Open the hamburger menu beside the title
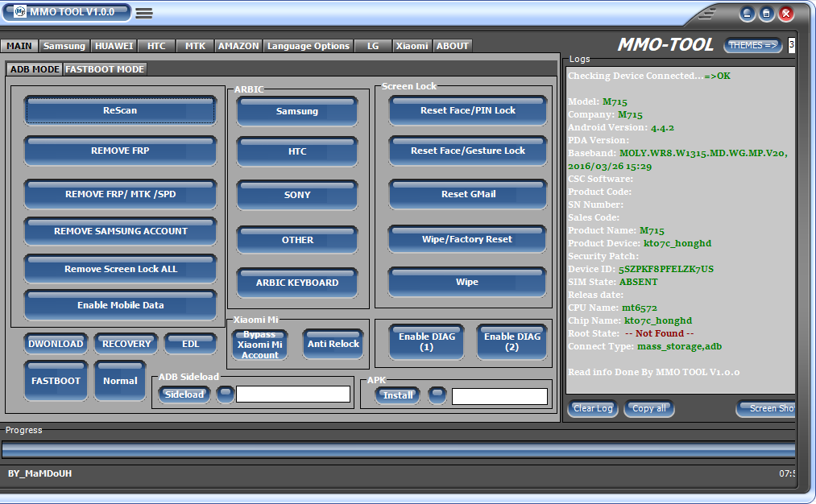 click(144, 14)
